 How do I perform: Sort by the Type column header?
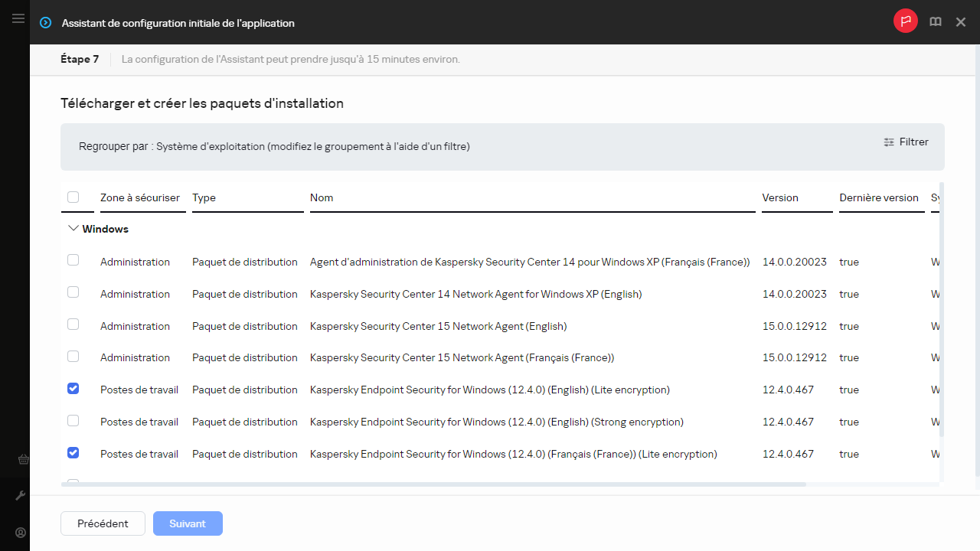click(x=204, y=197)
